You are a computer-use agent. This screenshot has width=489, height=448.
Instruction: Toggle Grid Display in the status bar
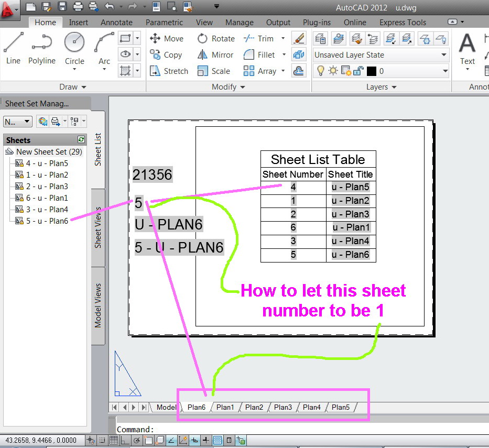pos(114,440)
